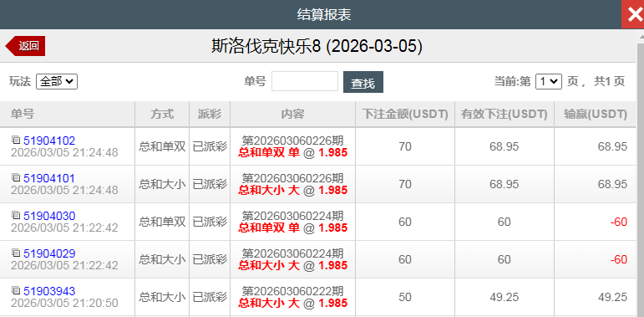Click valid bet 68.95 in order 51904101 row

(504, 184)
